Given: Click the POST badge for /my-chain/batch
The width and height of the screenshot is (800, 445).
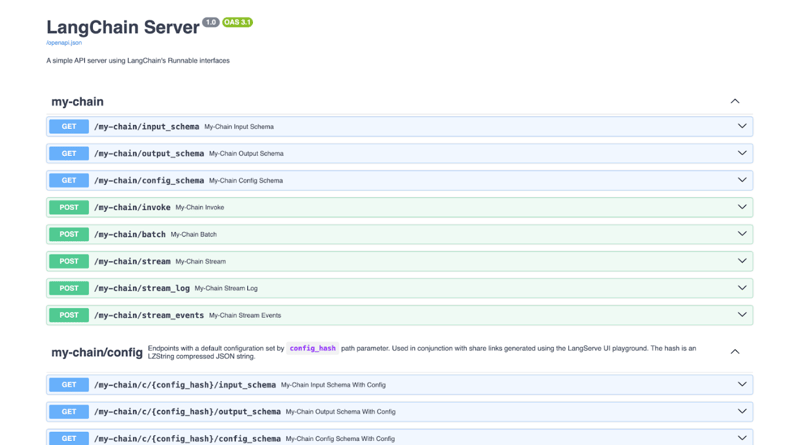Looking at the screenshot, I should pyautogui.click(x=69, y=235).
